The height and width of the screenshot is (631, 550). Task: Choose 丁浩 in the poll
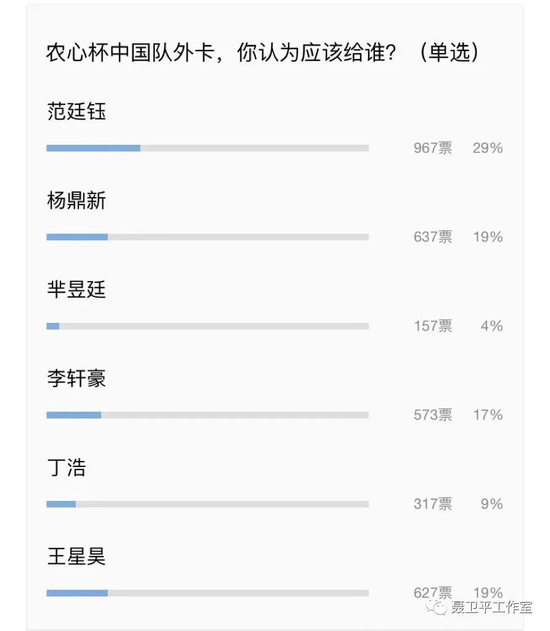pos(67,468)
